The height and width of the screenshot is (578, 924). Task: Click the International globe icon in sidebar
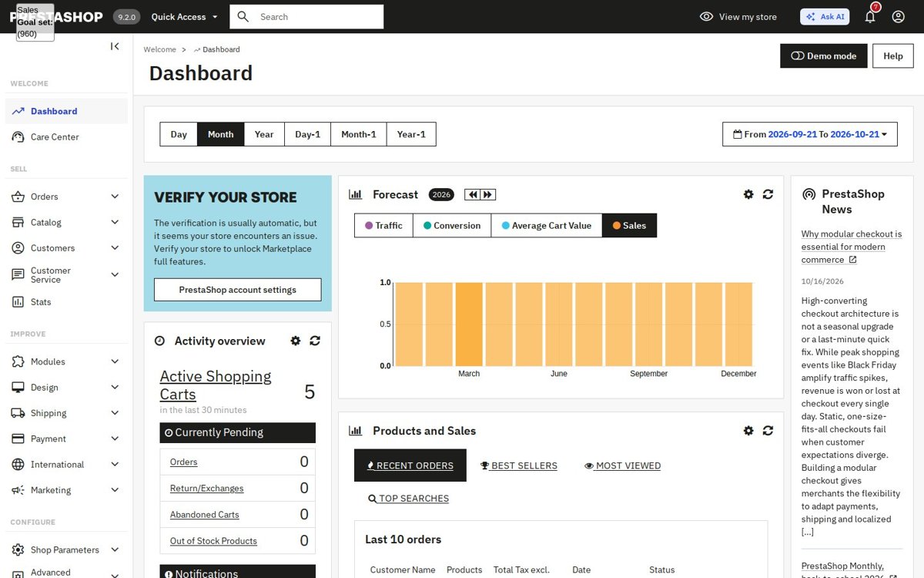click(x=18, y=465)
